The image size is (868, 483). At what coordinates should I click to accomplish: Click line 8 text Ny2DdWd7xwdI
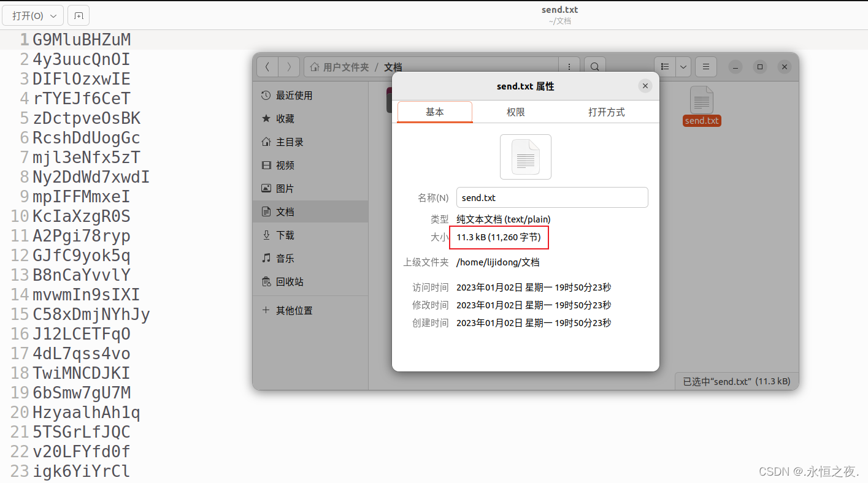click(x=91, y=177)
